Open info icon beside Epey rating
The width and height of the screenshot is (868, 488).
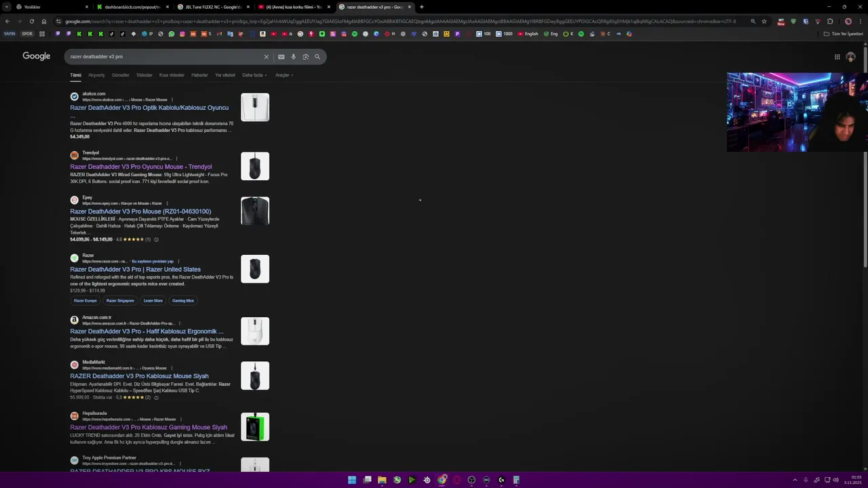tap(156, 239)
